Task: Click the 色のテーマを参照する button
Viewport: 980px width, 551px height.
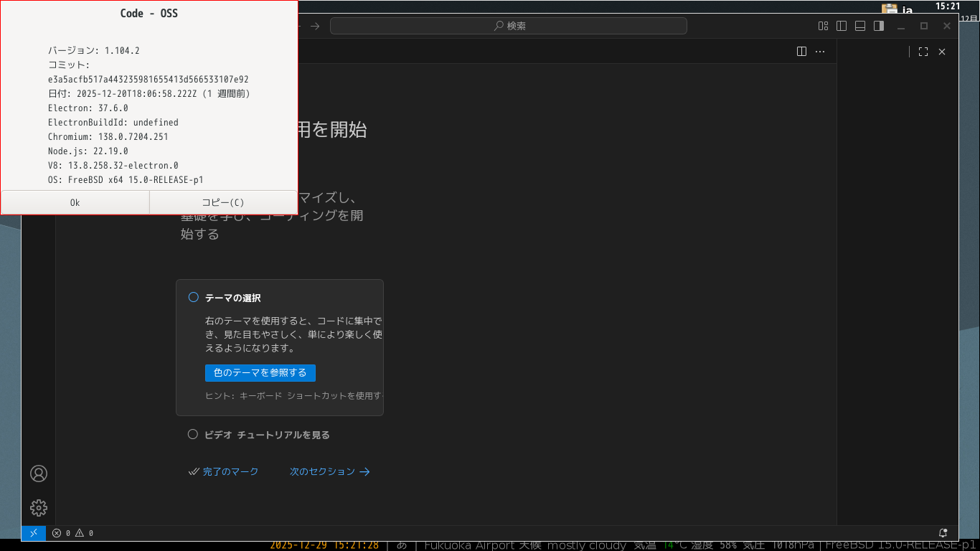Action: pyautogui.click(x=260, y=373)
